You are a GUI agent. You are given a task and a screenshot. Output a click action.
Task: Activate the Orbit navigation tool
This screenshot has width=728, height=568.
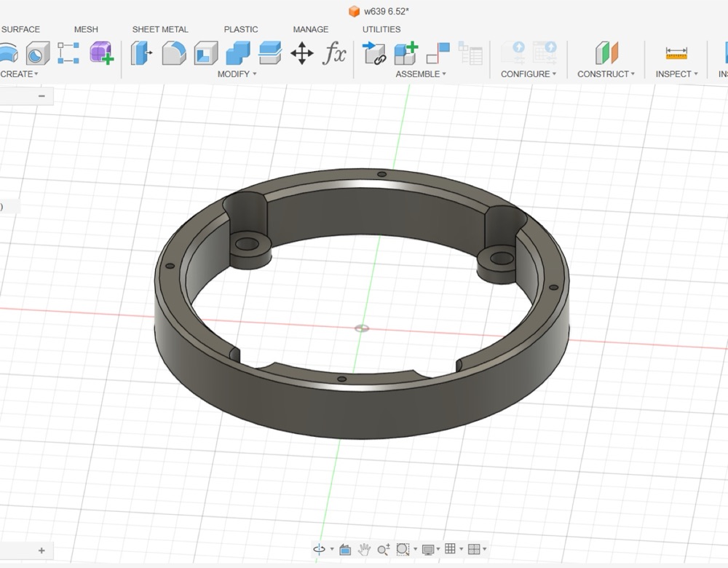click(x=320, y=549)
